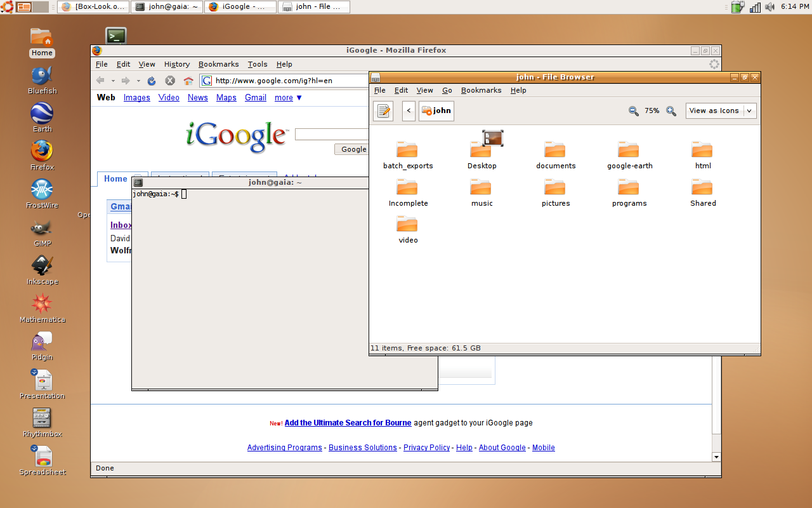Click the Advertising Programs link

[x=285, y=448]
